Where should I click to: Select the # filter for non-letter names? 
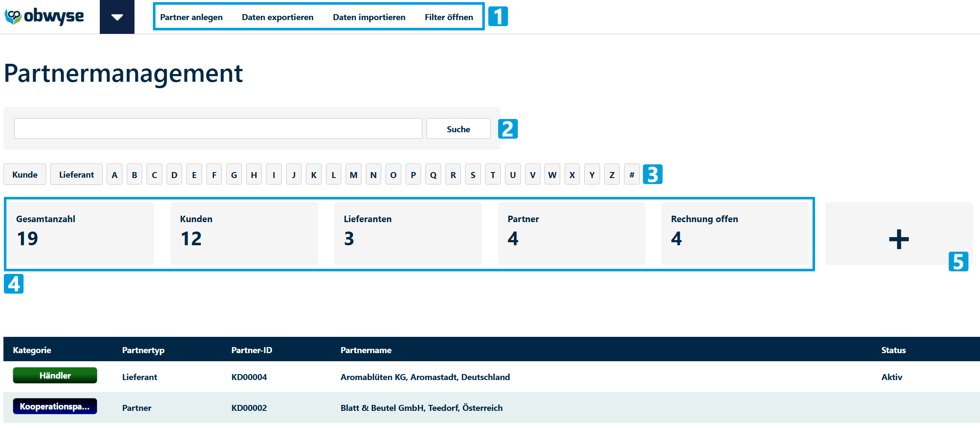coord(631,175)
